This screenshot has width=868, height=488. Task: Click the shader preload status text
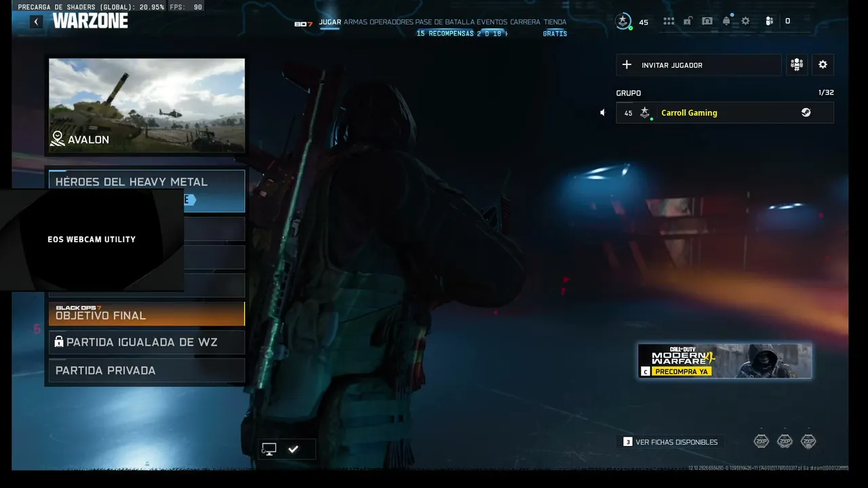click(x=91, y=7)
